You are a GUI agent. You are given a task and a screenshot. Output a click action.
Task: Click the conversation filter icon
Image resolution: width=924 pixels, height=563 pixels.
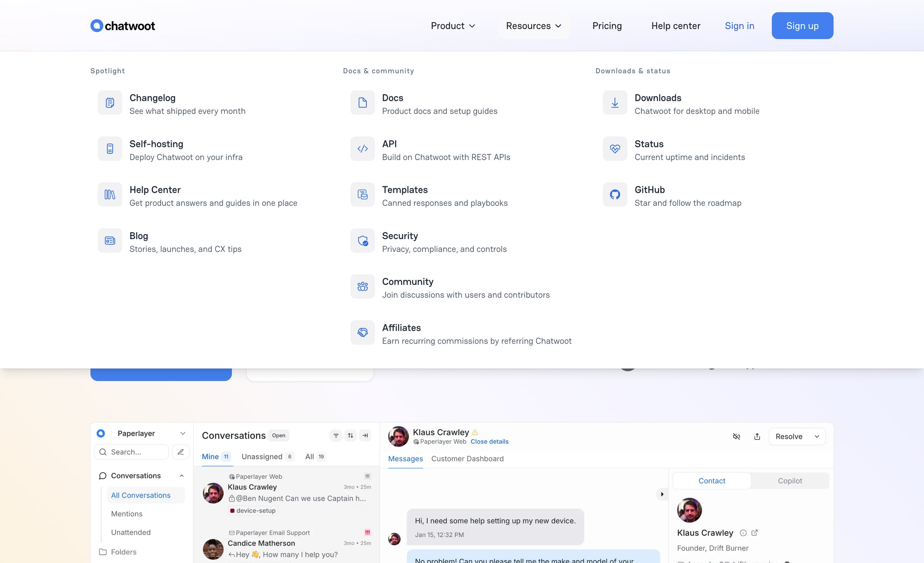[336, 436]
